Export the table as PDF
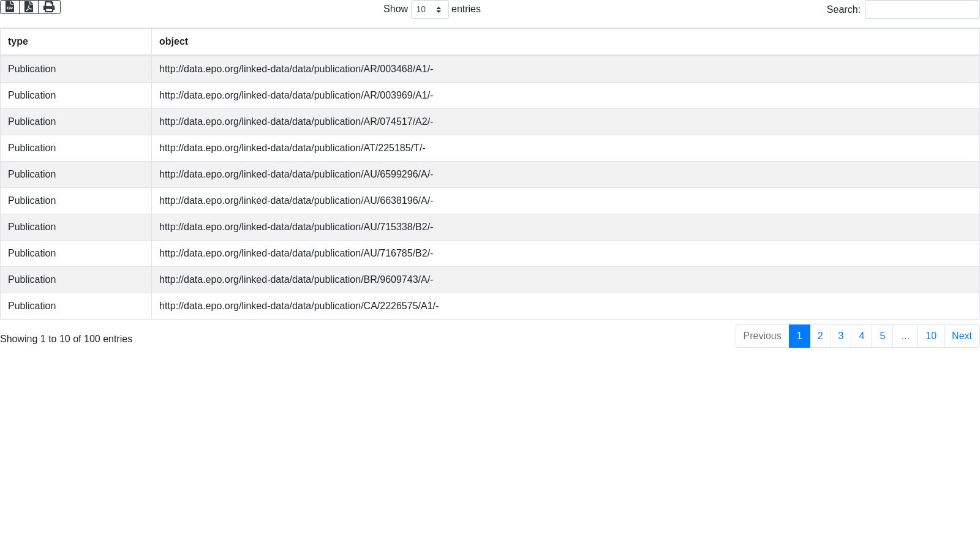The height and width of the screenshot is (551, 980). pos(29,7)
